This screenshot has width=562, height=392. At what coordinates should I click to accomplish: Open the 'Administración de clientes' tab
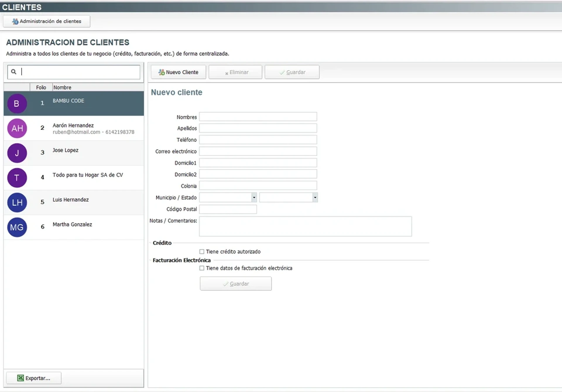tap(47, 21)
